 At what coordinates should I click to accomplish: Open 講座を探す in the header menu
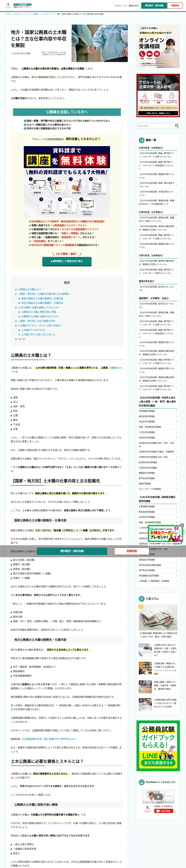134,6
